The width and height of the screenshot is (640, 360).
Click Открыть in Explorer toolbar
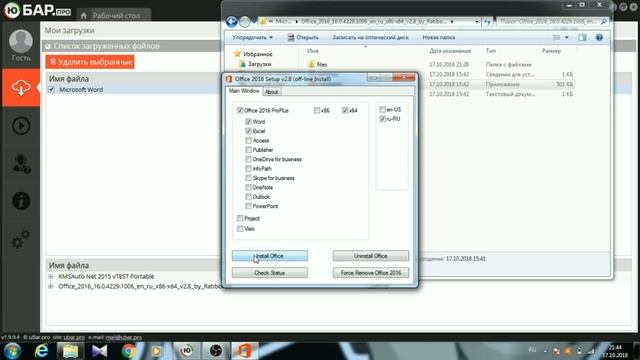click(302, 38)
